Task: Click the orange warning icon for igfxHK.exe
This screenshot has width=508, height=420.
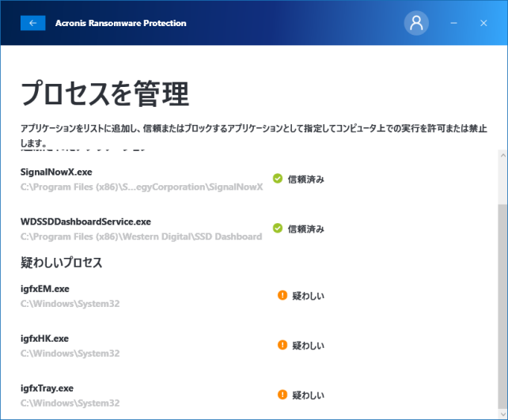Action: pos(282,345)
